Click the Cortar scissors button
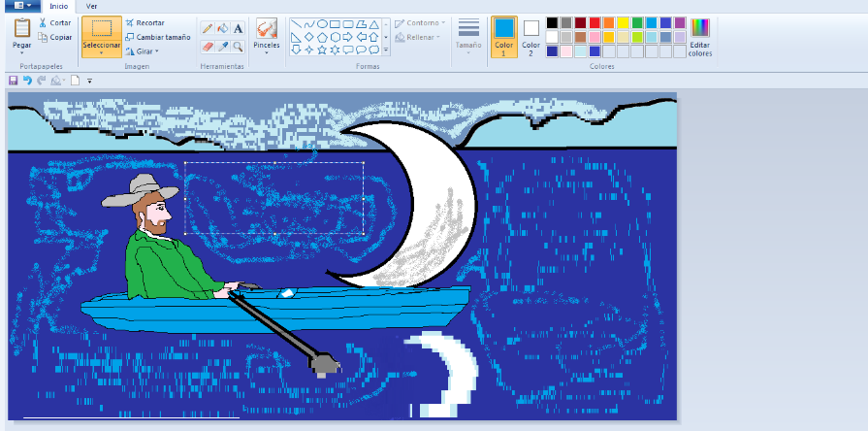The width and height of the screenshot is (868, 431). pyautogui.click(x=54, y=22)
